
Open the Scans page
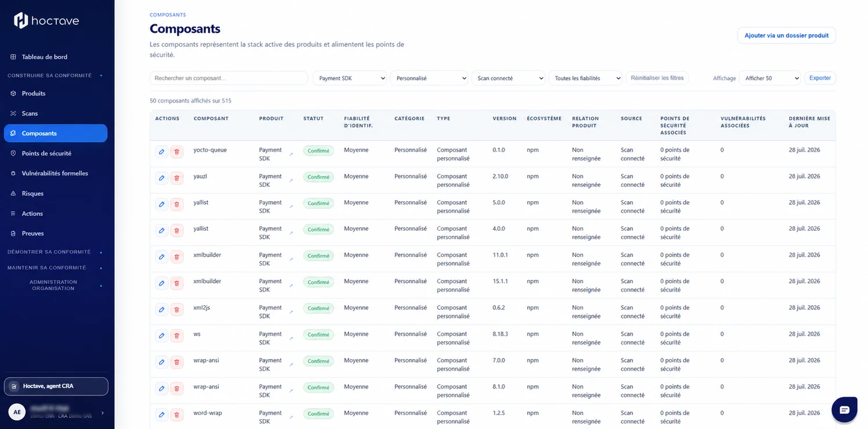56,113
